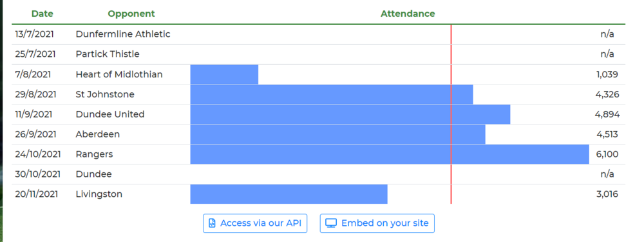
Task: Click the Dunfermline Athletic opponent name
Action: point(123,34)
